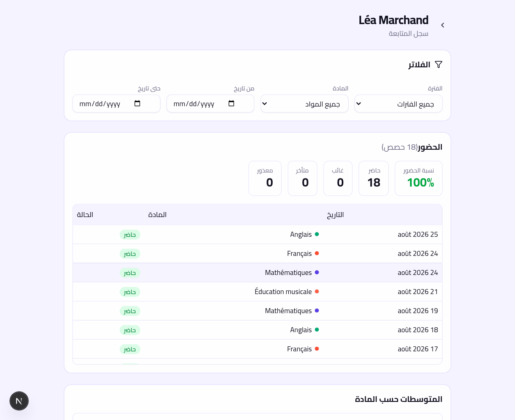Select the Mathématiques row dated août 2026 24
Viewport: 515px width, 420px height.
pos(257,273)
